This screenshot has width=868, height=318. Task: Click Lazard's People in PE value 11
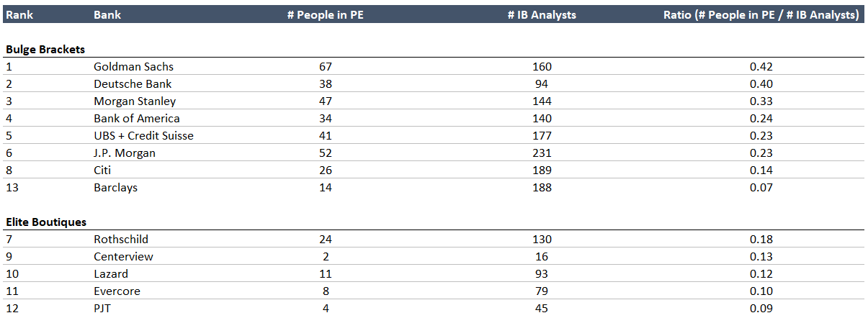(x=325, y=274)
